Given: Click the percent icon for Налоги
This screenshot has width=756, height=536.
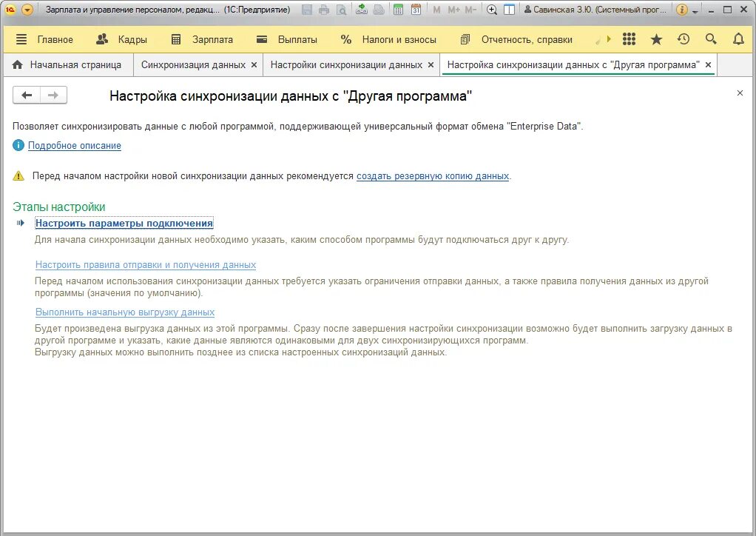Looking at the screenshot, I should [346, 39].
